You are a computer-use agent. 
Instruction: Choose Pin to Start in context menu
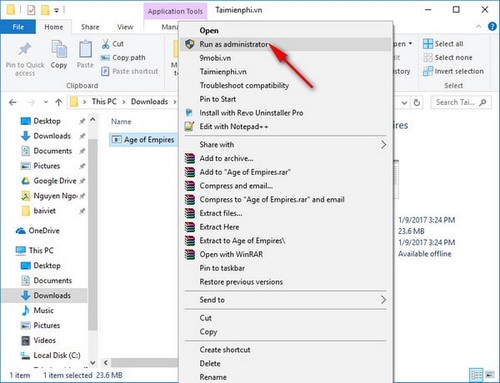coord(286,99)
